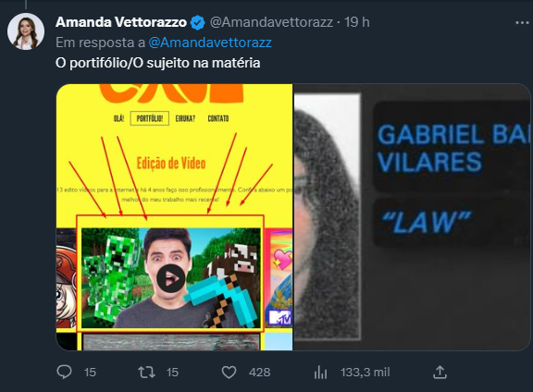Select the OLÁ! menu item
This screenshot has width=533, height=392.
coord(118,118)
